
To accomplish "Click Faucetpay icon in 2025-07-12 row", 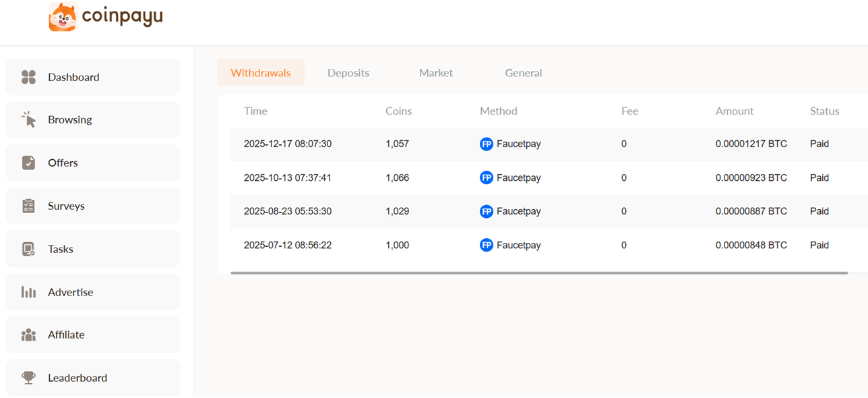I will (486, 245).
